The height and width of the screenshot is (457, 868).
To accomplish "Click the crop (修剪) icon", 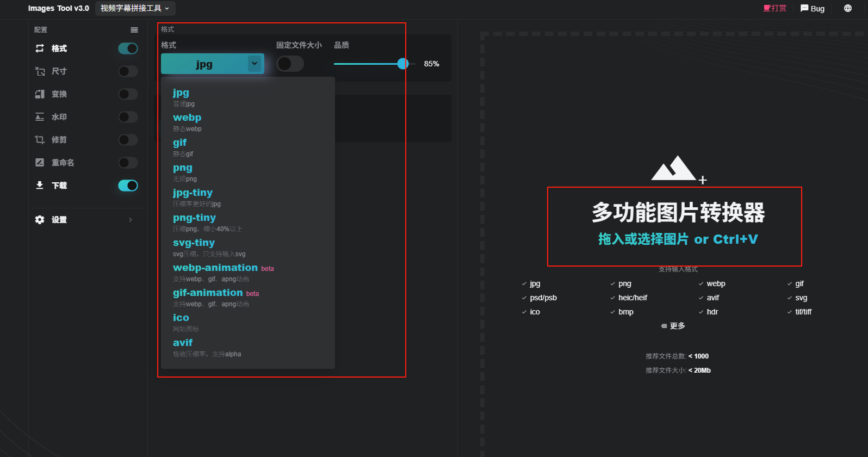I will tap(40, 140).
